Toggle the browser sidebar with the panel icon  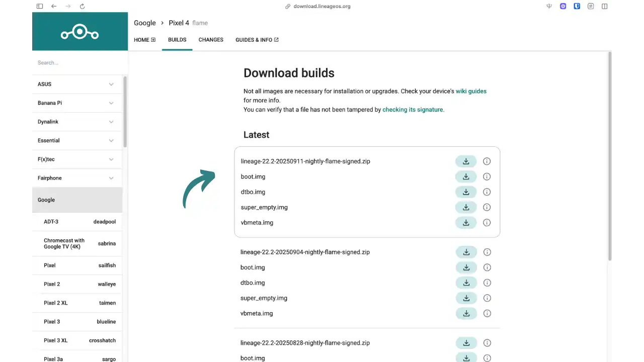point(40,6)
